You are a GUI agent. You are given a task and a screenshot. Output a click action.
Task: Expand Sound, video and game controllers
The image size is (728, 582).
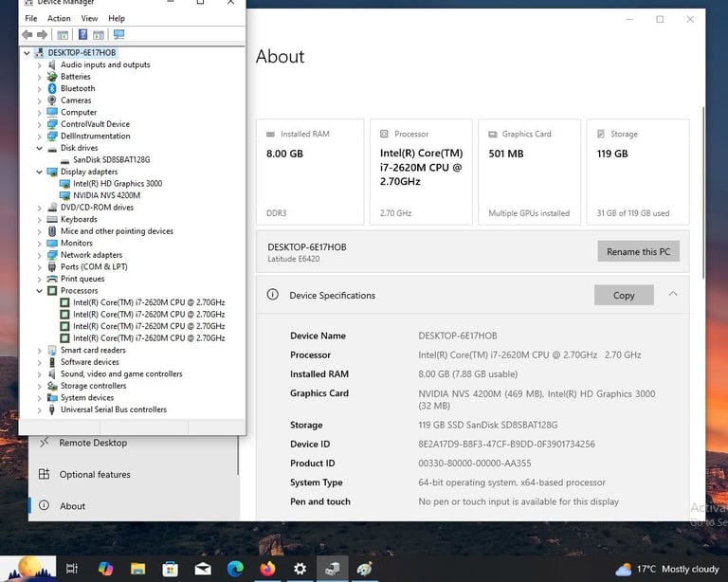[x=40, y=374]
